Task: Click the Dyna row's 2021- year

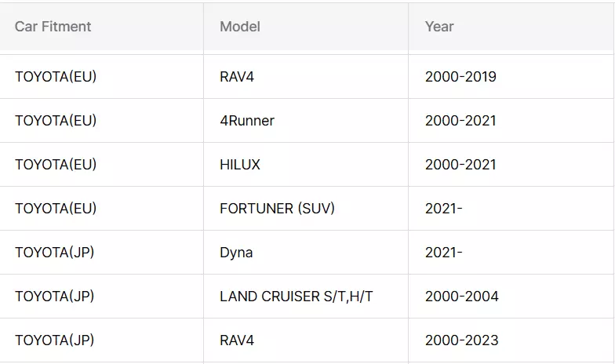Action: (x=443, y=253)
